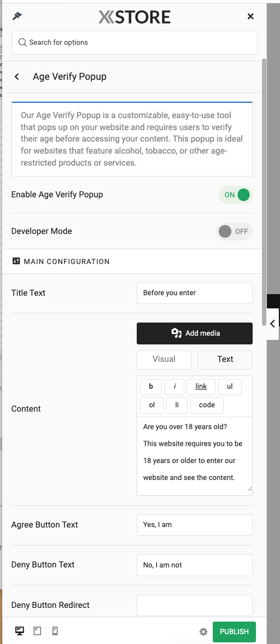Open the gear settings next to Publish
This screenshot has height=644, width=280.
point(203,631)
